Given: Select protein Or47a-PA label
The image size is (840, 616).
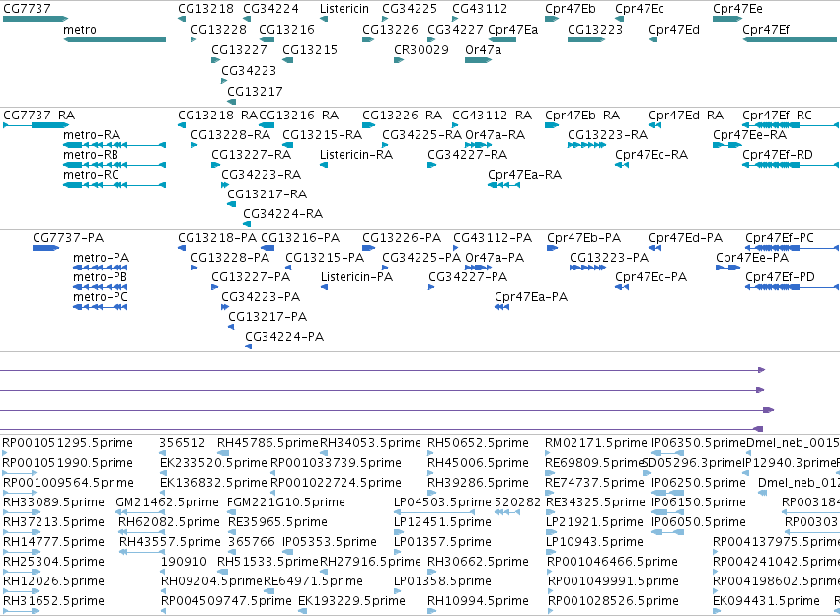Looking at the screenshot, I should click(x=495, y=257).
